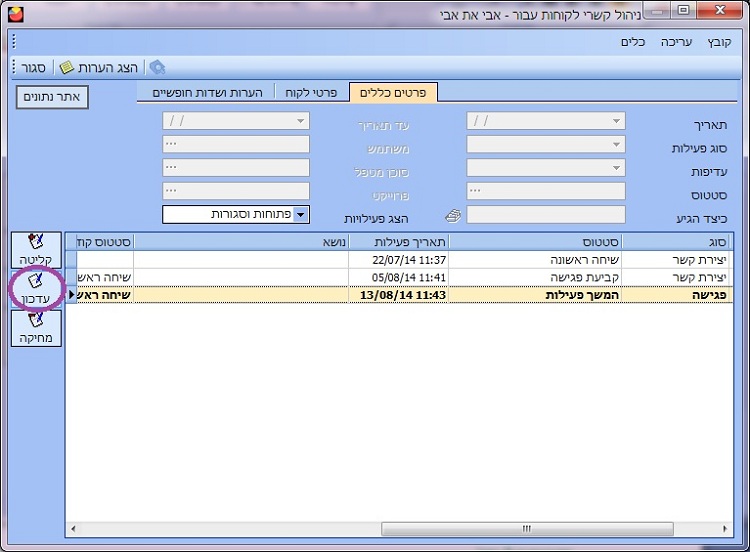Switch to the פרטי לקוח tab

311,92
